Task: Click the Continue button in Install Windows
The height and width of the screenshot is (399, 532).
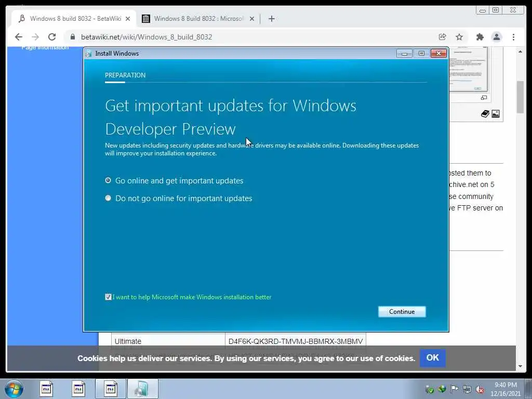Action: pos(402,312)
